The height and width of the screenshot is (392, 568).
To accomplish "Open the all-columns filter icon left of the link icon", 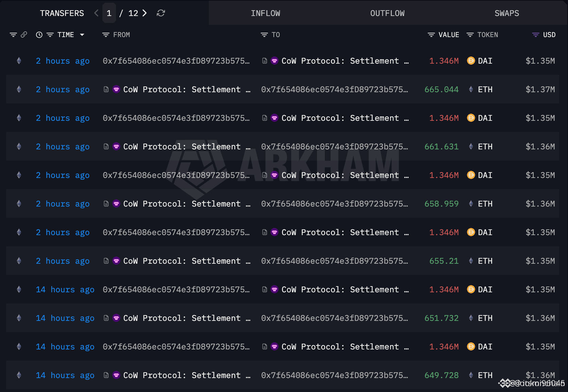I will pos(13,35).
